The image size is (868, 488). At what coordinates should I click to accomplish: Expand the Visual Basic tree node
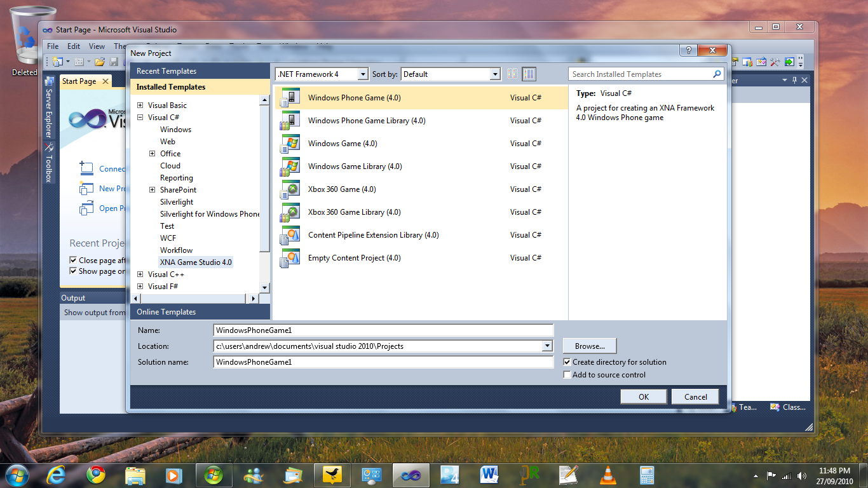140,105
